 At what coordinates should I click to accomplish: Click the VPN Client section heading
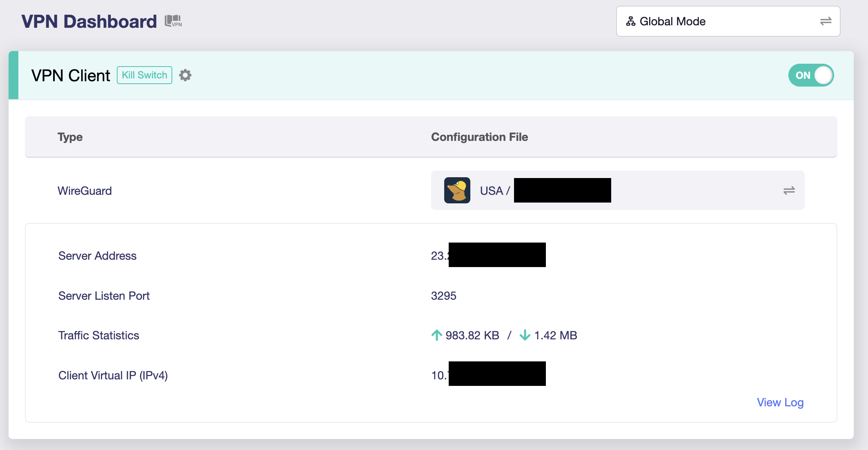point(71,76)
